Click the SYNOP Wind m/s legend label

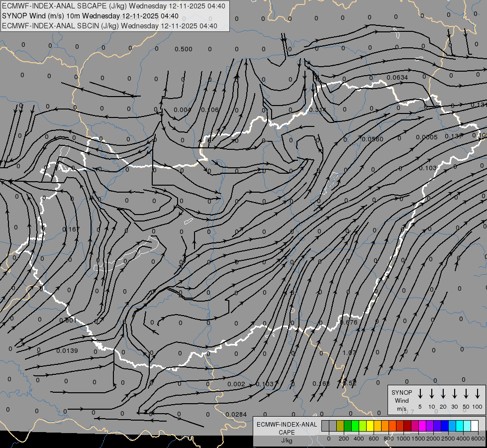pyautogui.click(x=401, y=400)
